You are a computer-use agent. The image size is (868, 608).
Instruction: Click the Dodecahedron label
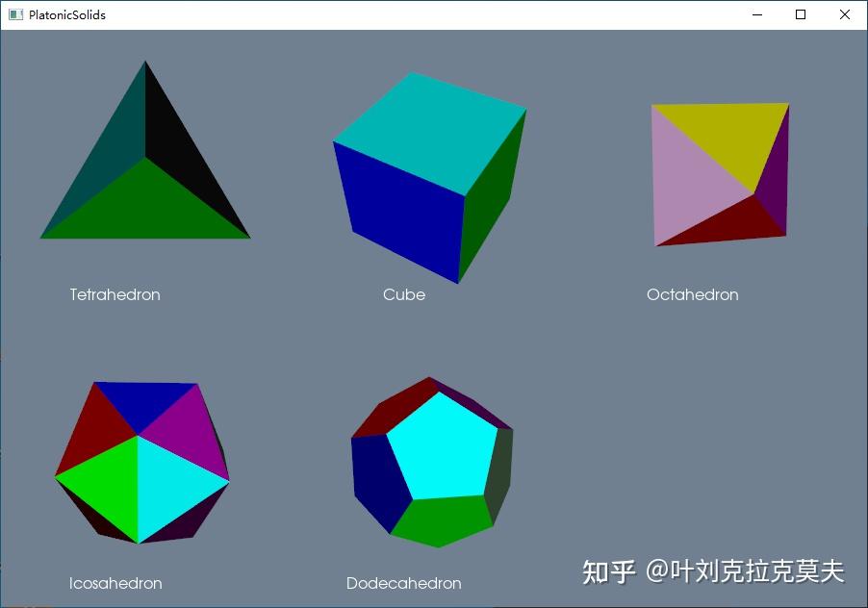point(404,584)
